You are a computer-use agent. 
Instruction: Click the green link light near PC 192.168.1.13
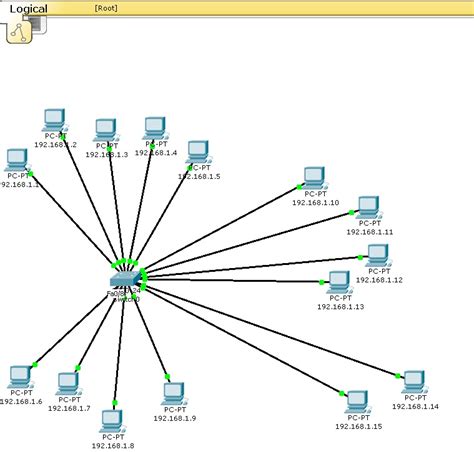[x=321, y=282]
